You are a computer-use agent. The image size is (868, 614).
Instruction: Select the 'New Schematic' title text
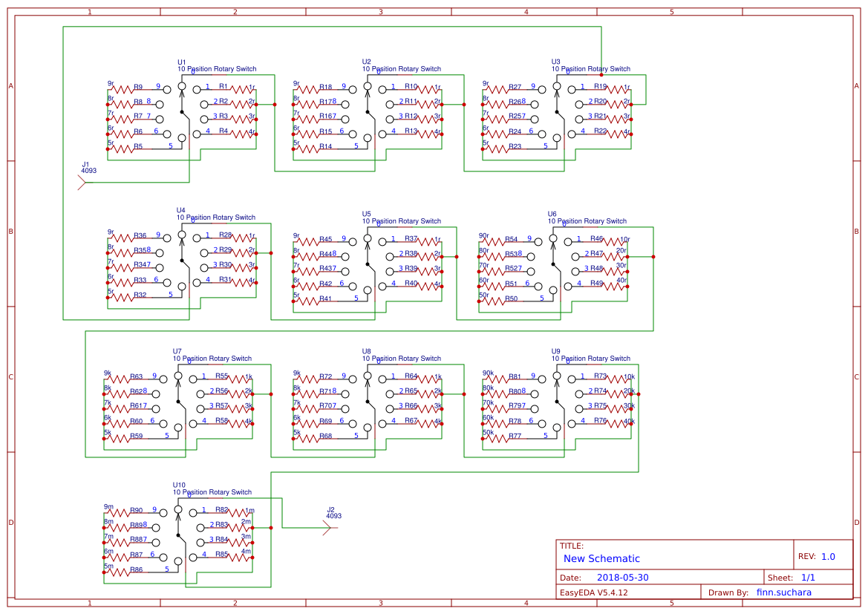click(601, 558)
